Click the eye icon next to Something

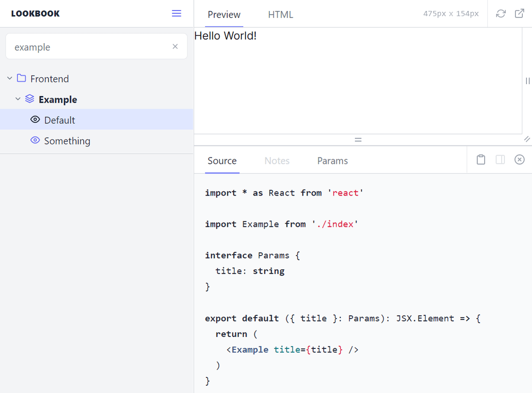click(35, 140)
